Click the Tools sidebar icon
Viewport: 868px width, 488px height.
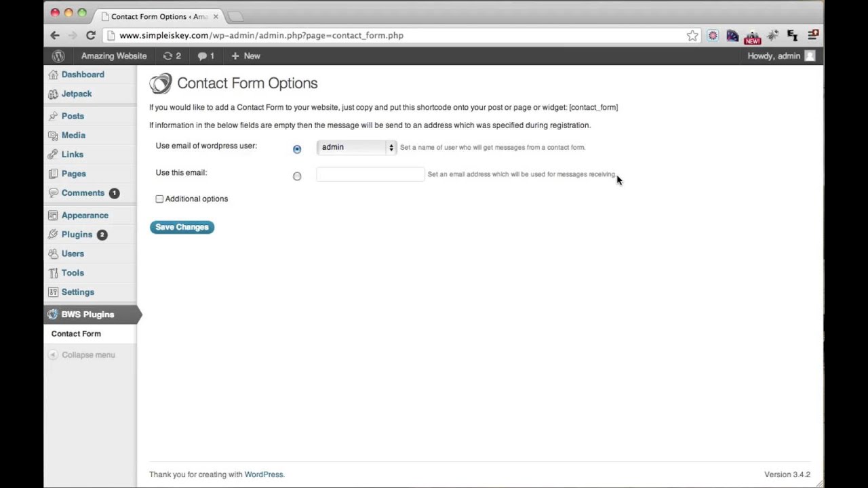tap(53, 273)
